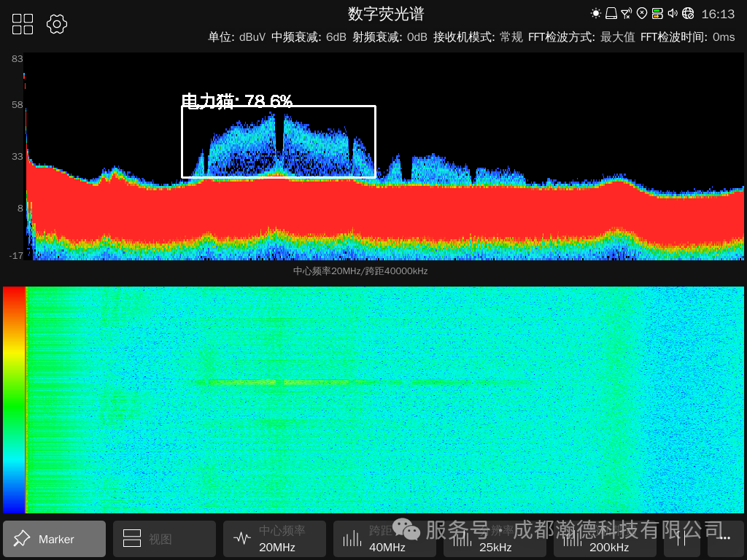Toggle the brightness icon in status bar
The image size is (747, 560).
[595, 12]
